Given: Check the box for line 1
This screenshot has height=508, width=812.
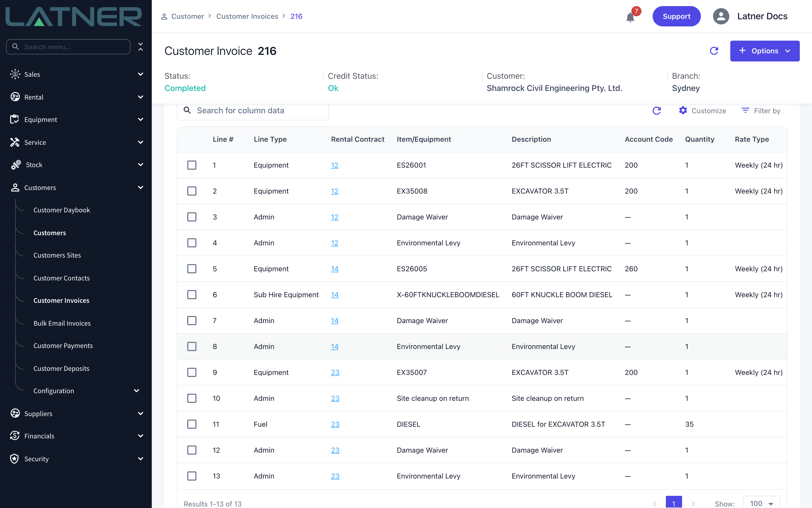Looking at the screenshot, I should pos(192,165).
